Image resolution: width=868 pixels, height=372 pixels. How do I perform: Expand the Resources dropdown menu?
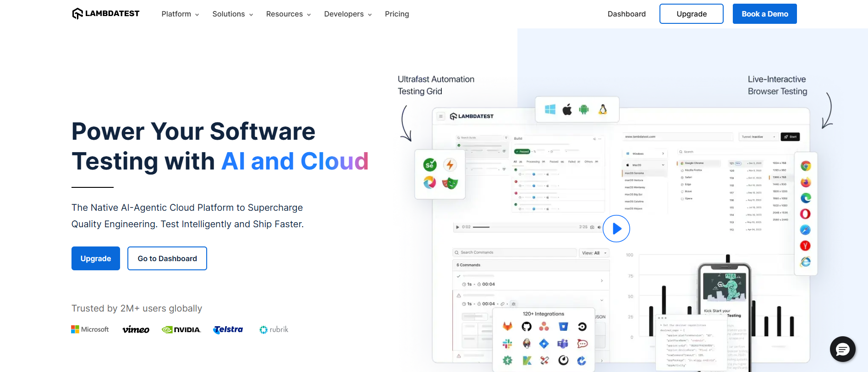point(288,14)
